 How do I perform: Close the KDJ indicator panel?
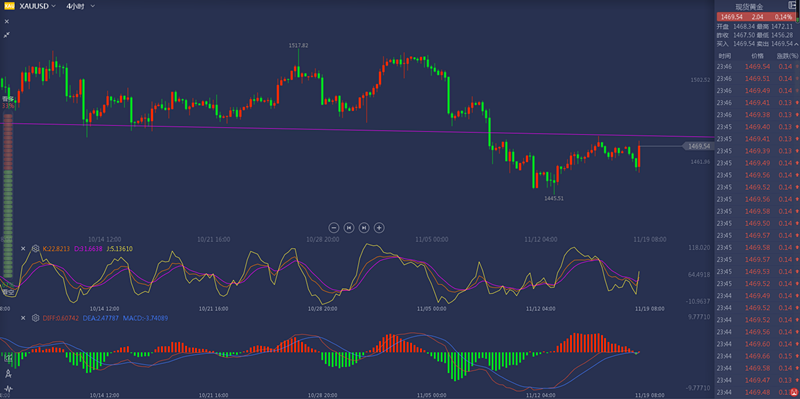pos(23,248)
